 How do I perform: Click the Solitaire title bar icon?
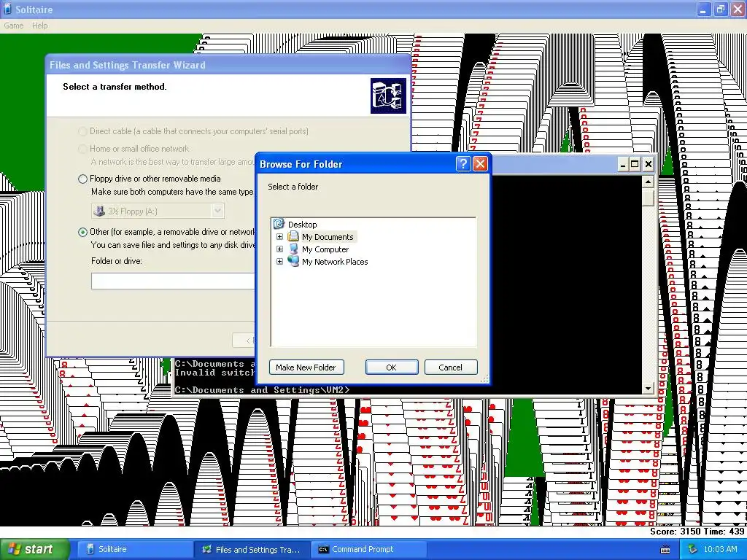(7, 9)
